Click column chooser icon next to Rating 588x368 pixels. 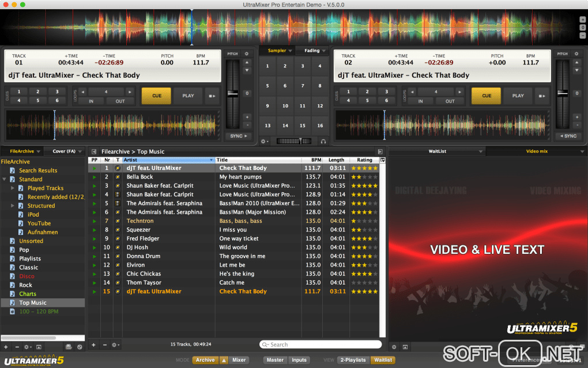point(383,160)
